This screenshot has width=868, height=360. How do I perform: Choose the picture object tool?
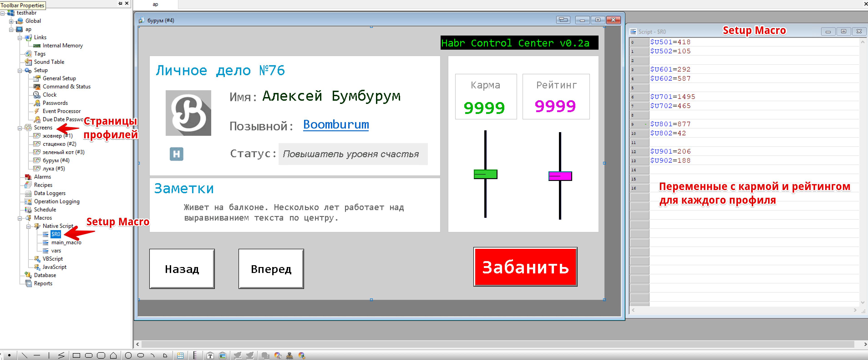(222, 355)
